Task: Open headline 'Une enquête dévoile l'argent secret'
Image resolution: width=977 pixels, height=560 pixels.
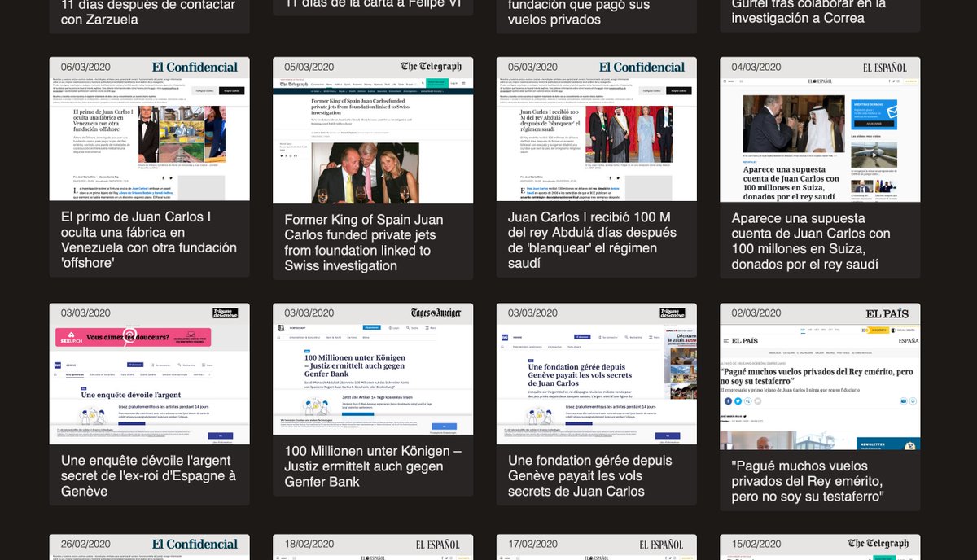Action: point(148,476)
